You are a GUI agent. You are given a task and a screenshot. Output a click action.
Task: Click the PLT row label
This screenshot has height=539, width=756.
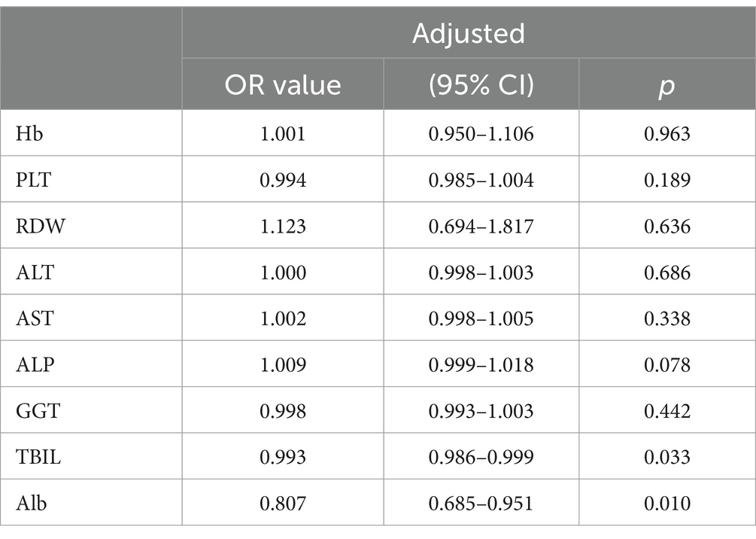click(33, 179)
